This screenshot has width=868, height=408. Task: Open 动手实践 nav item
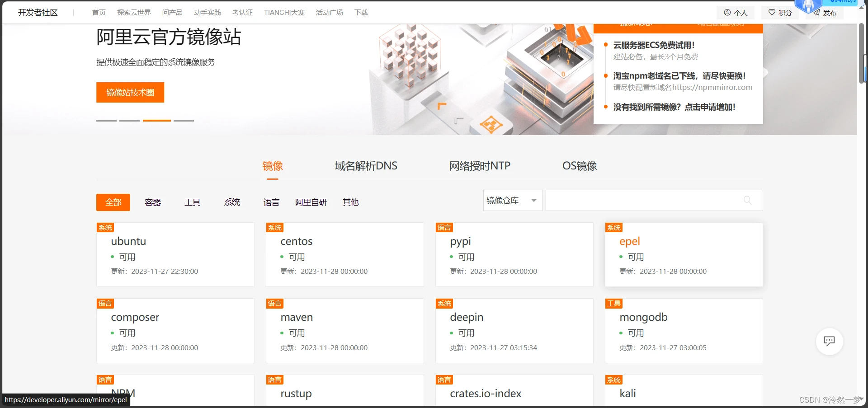pyautogui.click(x=208, y=13)
